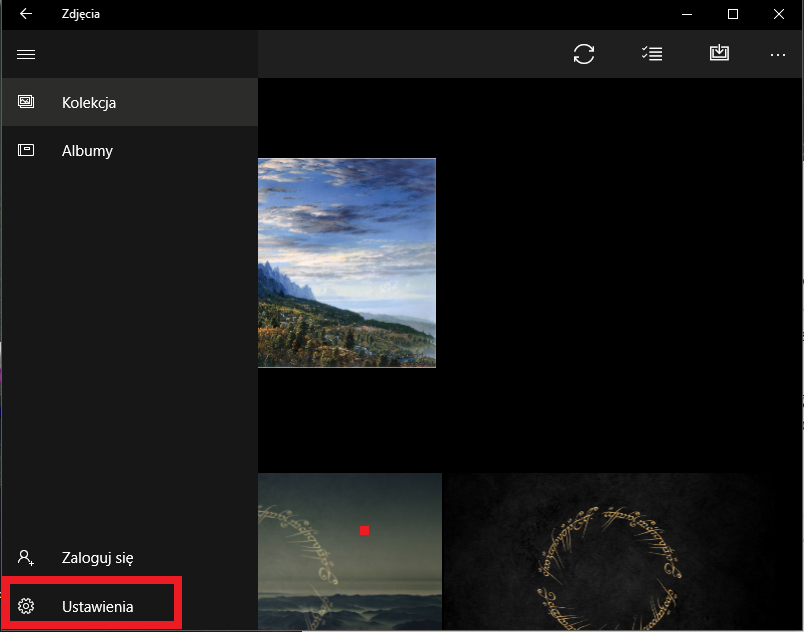The height and width of the screenshot is (632, 804).
Task: Click the Albumy album icon
Action: [x=26, y=150]
